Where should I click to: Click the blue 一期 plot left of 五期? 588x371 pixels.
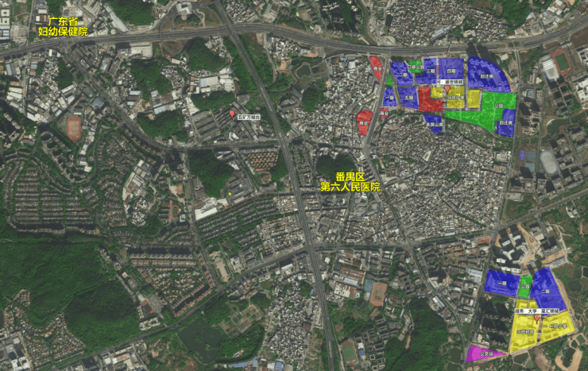[390, 98]
